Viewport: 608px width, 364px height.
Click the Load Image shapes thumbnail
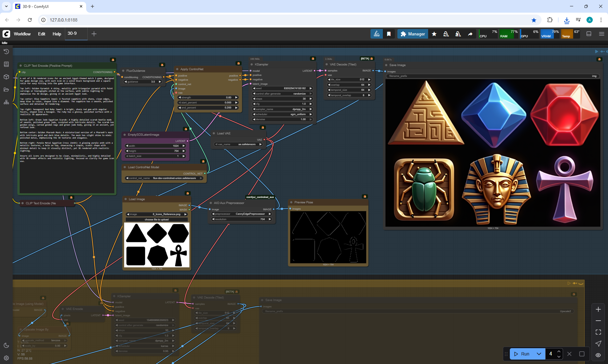[x=156, y=245]
